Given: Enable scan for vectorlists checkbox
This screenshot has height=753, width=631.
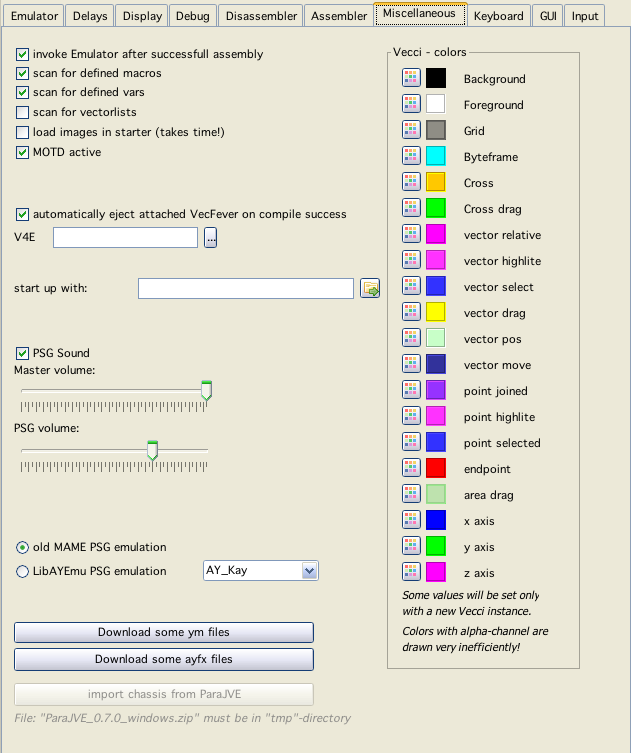Looking at the screenshot, I should (x=23, y=113).
